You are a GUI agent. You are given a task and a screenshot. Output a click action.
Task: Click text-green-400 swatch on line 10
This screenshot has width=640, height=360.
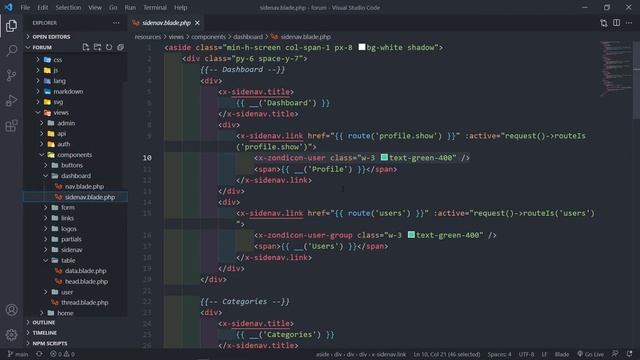[384, 157]
